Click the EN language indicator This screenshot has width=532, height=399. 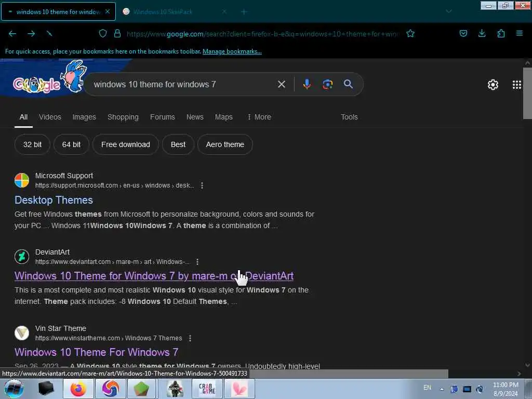[x=427, y=388]
